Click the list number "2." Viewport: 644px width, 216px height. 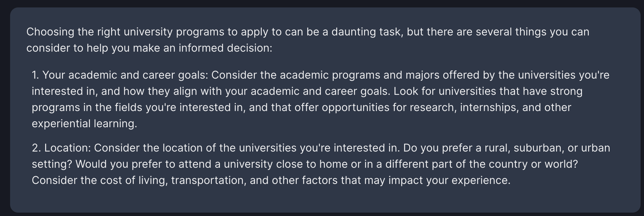[x=36, y=148]
